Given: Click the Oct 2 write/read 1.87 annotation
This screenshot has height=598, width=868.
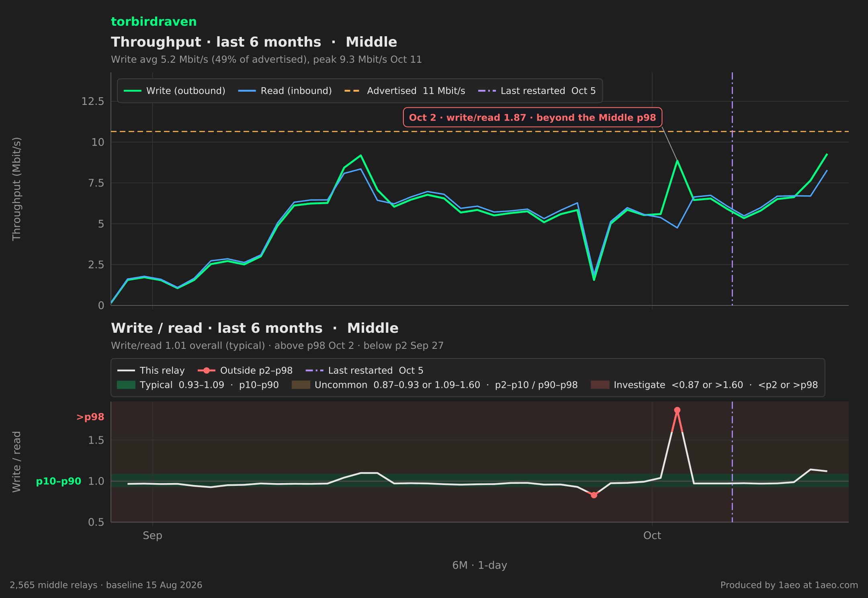Looking at the screenshot, I should point(532,117).
